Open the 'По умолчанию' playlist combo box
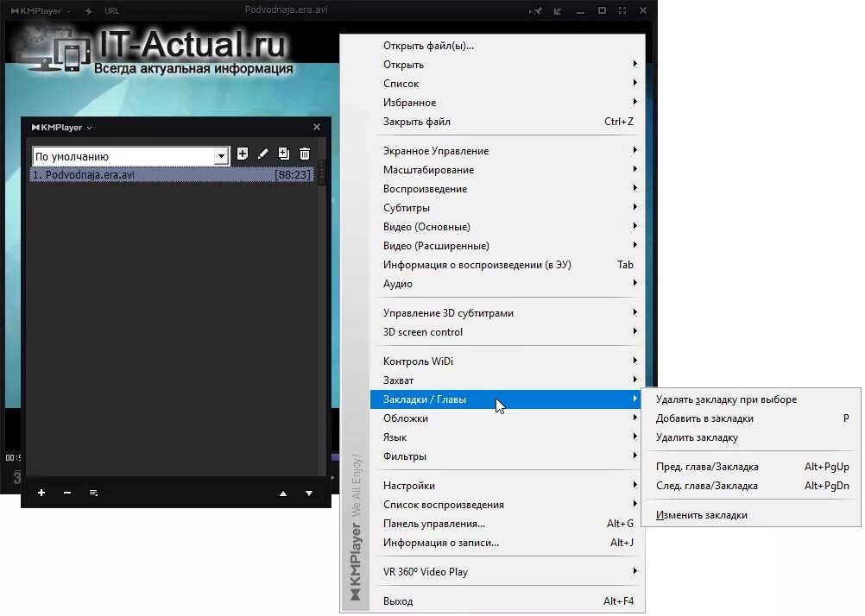 click(x=130, y=156)
